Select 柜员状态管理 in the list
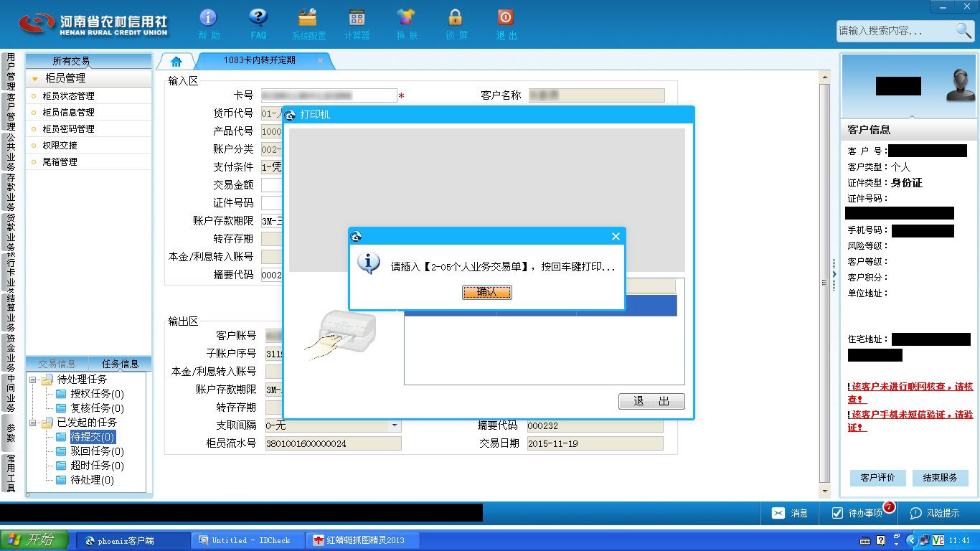 coord(68,96)
